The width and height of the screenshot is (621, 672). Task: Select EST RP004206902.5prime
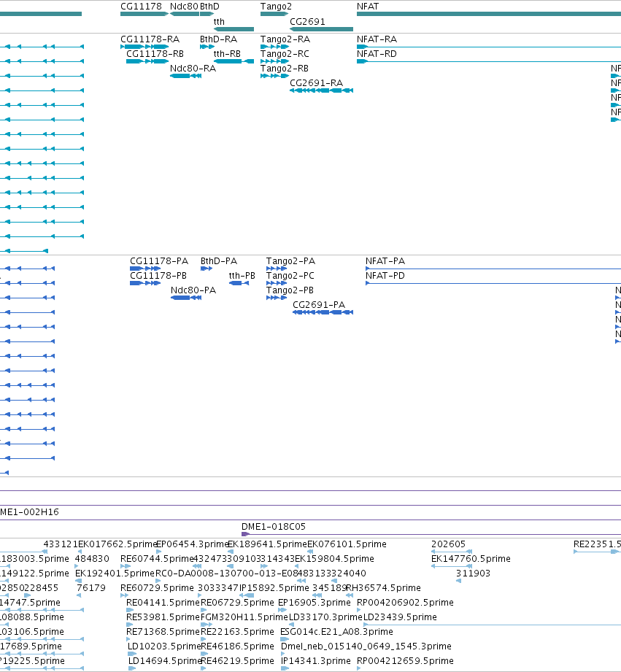point(406,603)
